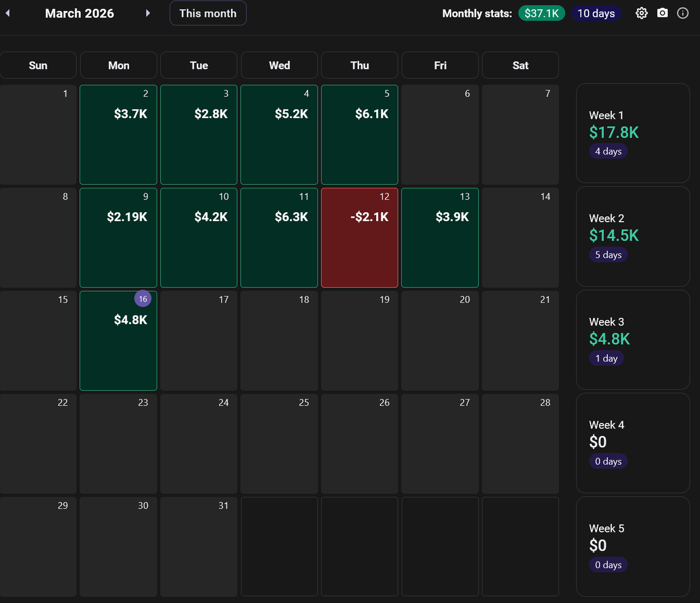The image size is (700, 603).
Task: Select the March 2026 title
Action: point(79,13)
